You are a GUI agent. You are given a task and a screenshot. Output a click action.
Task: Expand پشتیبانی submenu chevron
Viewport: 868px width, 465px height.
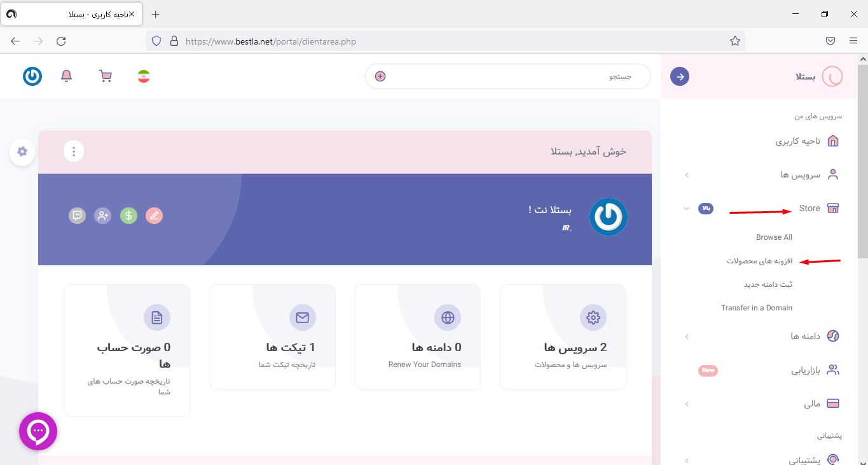click(x=687, y=459)
